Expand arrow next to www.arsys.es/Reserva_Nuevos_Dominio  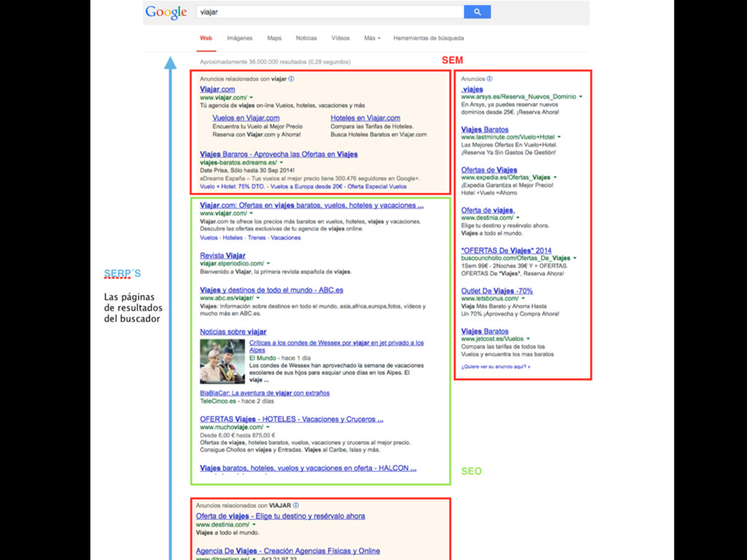[581, 97]
